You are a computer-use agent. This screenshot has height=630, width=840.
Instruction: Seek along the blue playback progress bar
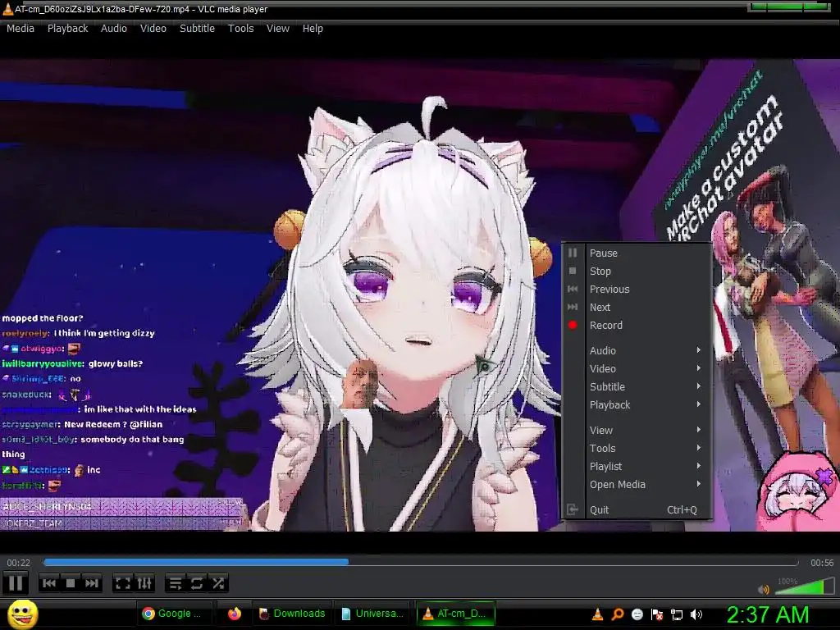pyautogui.click(x=421, y=562)
